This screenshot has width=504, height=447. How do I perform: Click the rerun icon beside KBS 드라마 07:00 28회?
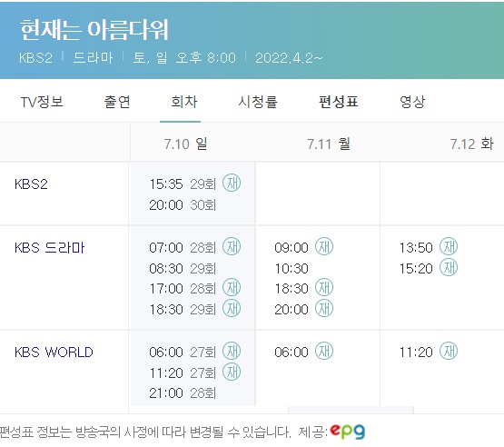tap(232, 246)
